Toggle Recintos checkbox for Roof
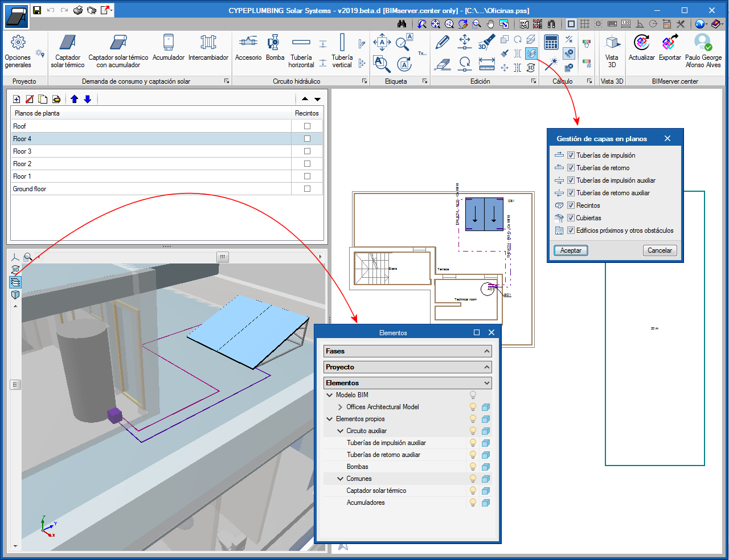729x560 pixels. click(x=307, y=126)
